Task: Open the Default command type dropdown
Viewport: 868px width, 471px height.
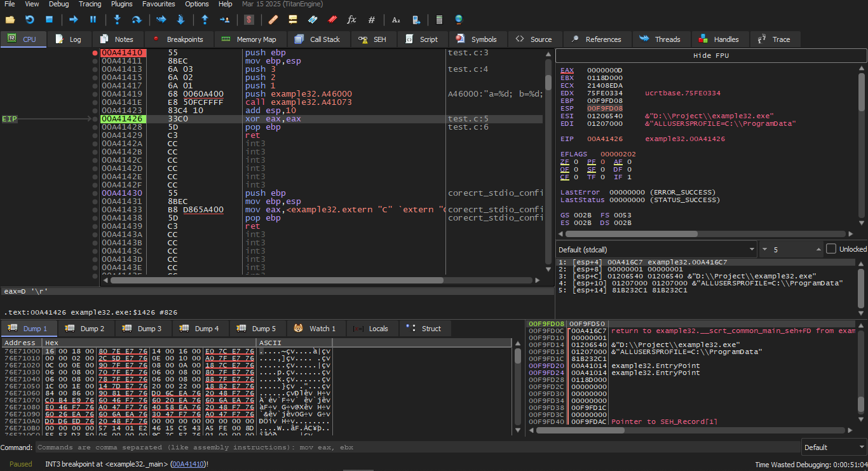Action: coord(833,447)
